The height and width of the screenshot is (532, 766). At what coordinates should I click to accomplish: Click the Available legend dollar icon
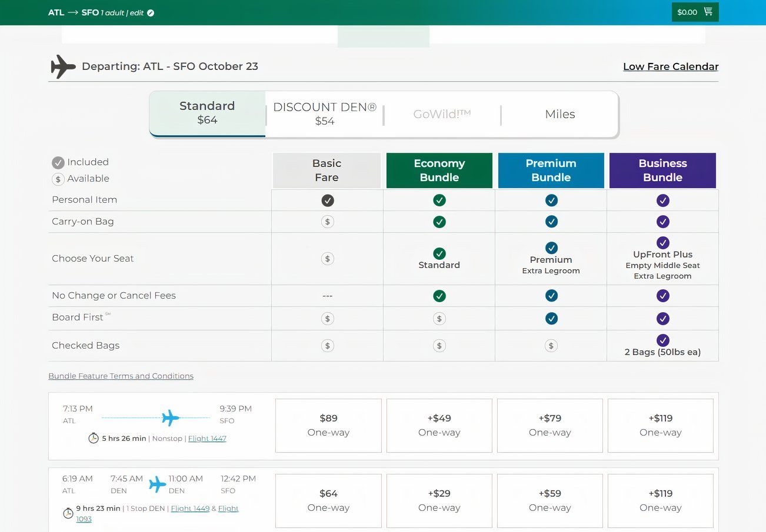coord(58,179)
